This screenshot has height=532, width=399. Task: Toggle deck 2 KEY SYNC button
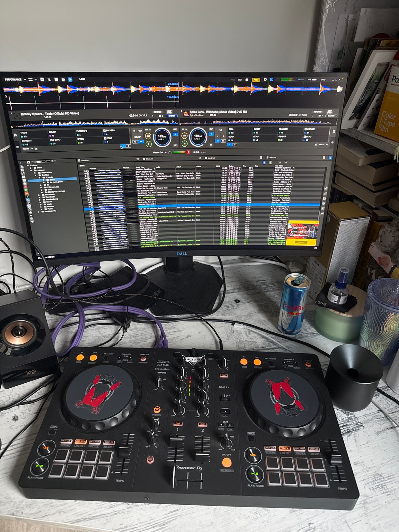(x=317, y=112)
